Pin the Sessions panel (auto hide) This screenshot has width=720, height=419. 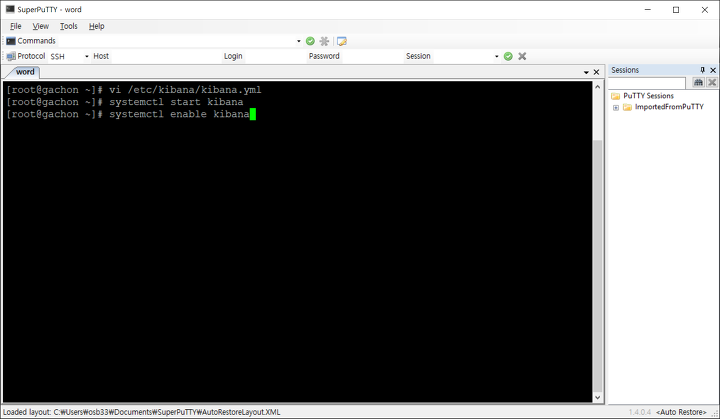point(702,70)
